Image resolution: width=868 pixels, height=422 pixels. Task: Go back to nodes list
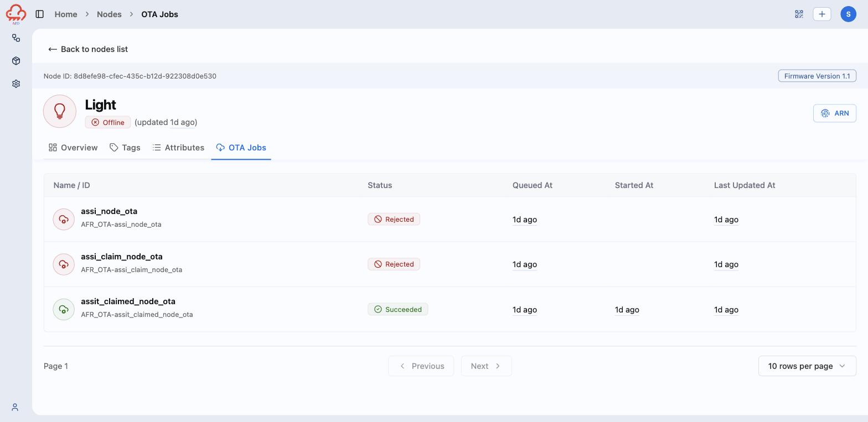click(88, 49)
